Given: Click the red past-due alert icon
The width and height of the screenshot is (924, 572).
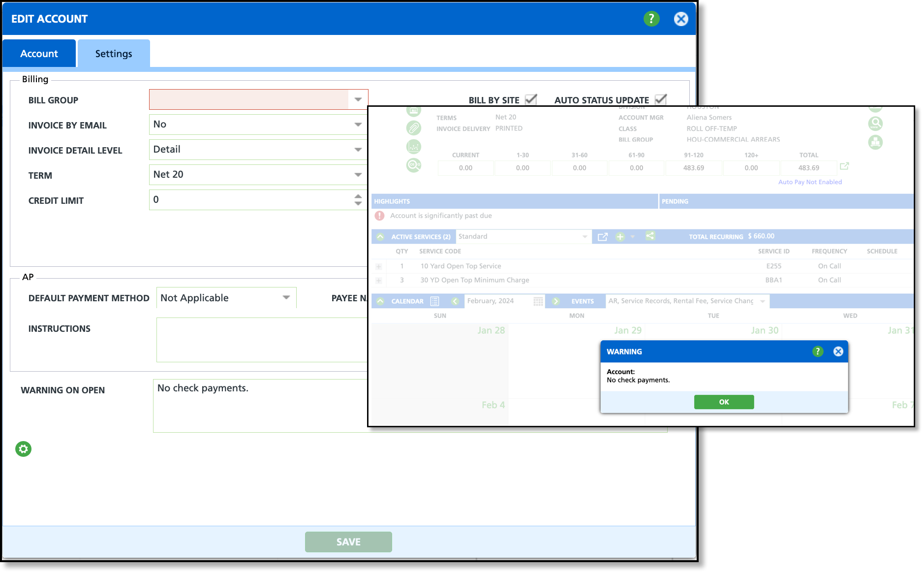Looking at the screenshot, I should pos(379,216).
